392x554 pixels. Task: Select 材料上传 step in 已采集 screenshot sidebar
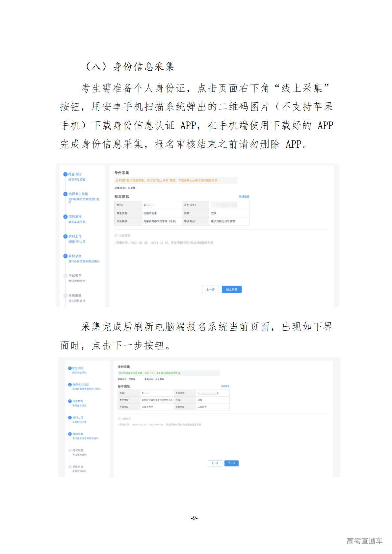pos(78,417)
